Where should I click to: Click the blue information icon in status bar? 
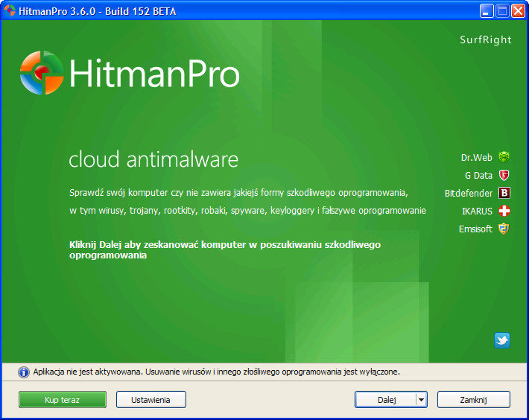(24, 372)
